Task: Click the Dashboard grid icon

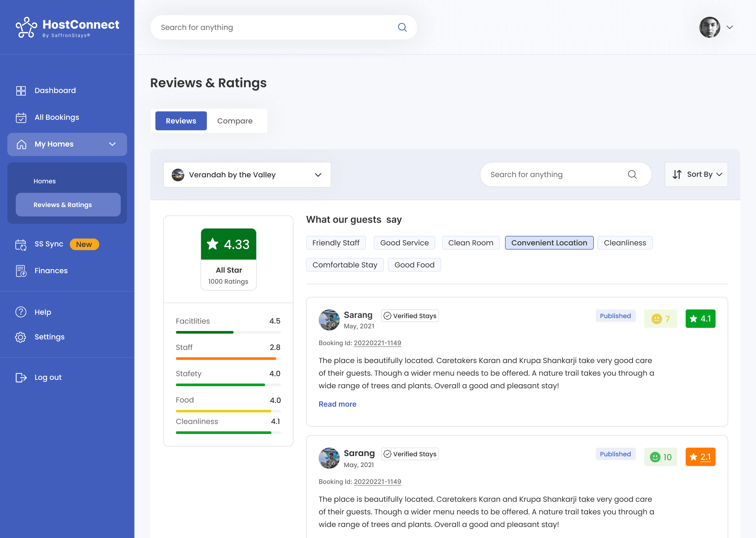Action: tap(21, 90)
